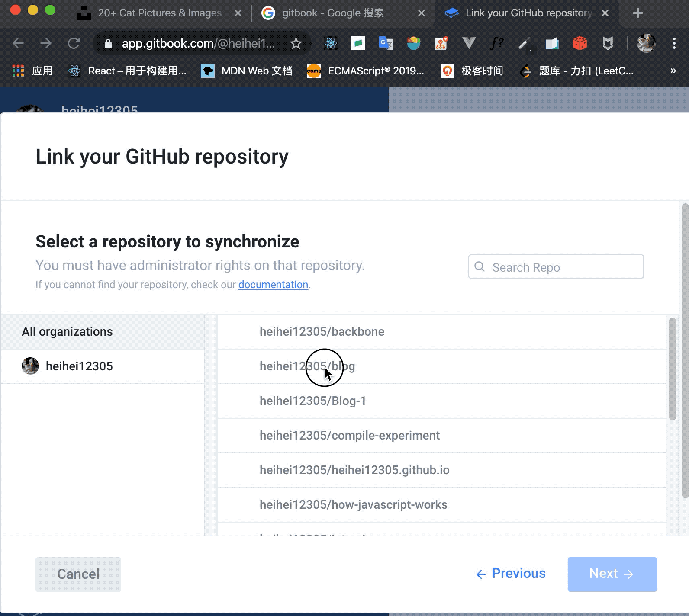The width and height of the screenshot is (689, 616).
Task: Click the red dice extension icon
Action: pyautogui.click(x=580, y=43)
